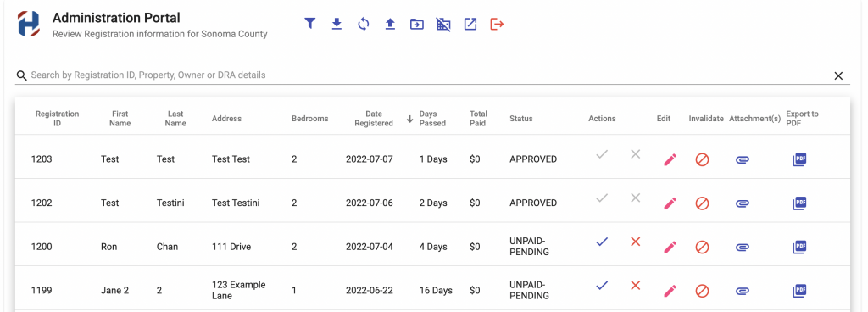Image resolution: width=868 pixels, height=312 pixels.
Task: Click the move-to-folder icon in toolbar
Action: 417,24
